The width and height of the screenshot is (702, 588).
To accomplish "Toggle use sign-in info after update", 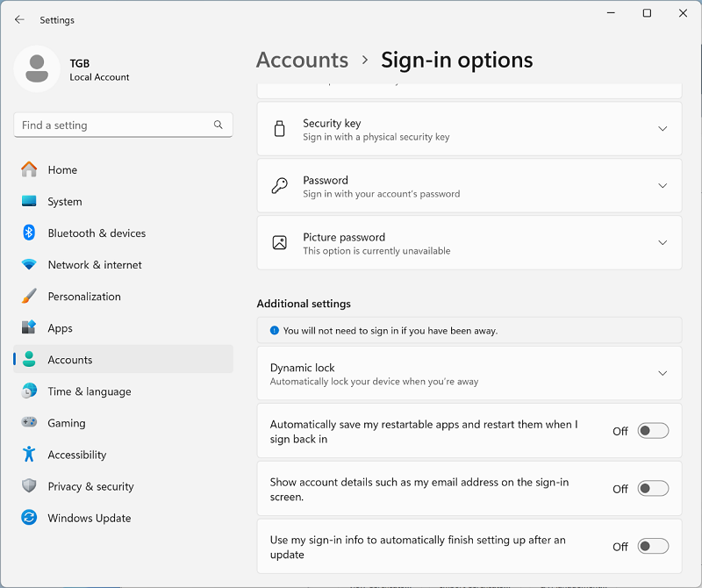I will tap(653, 547).
